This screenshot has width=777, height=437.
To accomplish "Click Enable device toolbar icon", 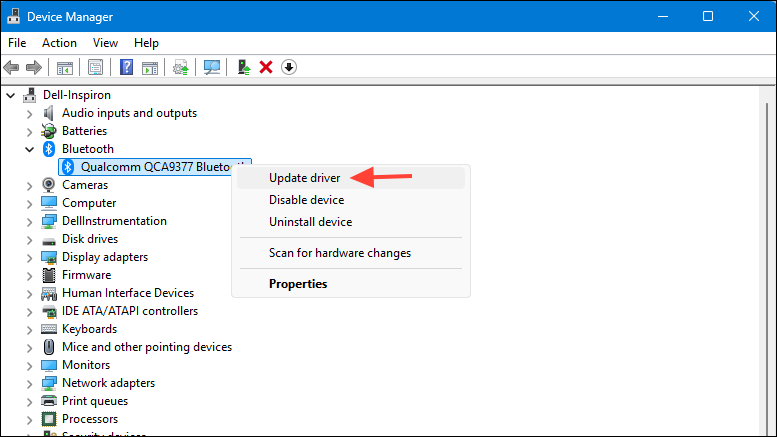I will click(x=243, y=67).
